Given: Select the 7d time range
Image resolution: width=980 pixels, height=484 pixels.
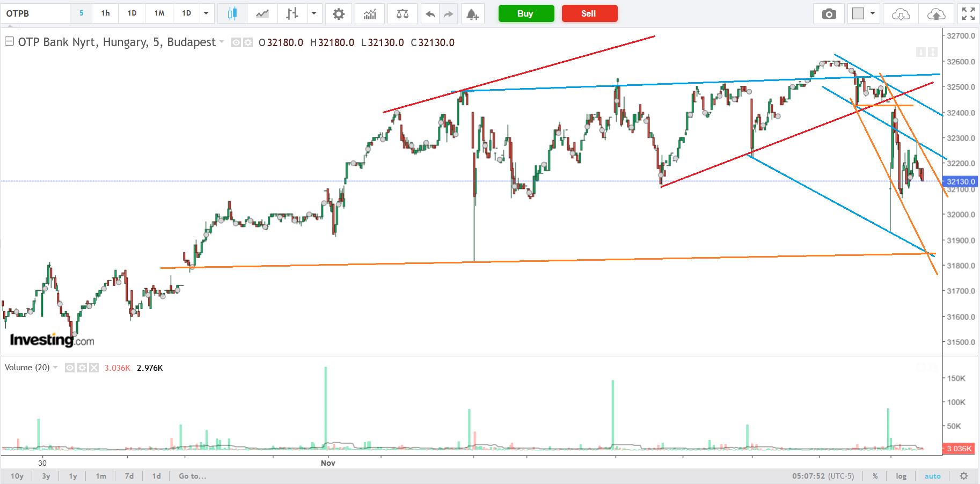Looking at the screenshot, I should 129,476.
